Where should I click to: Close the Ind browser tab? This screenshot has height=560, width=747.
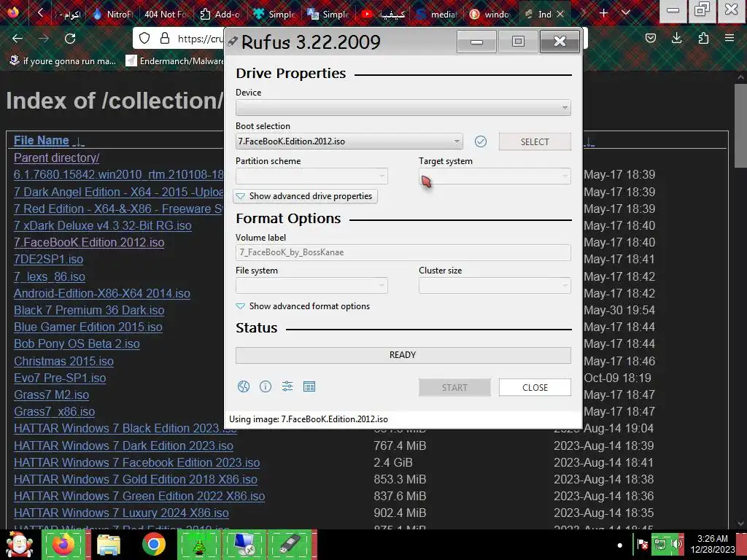[560, 15]
